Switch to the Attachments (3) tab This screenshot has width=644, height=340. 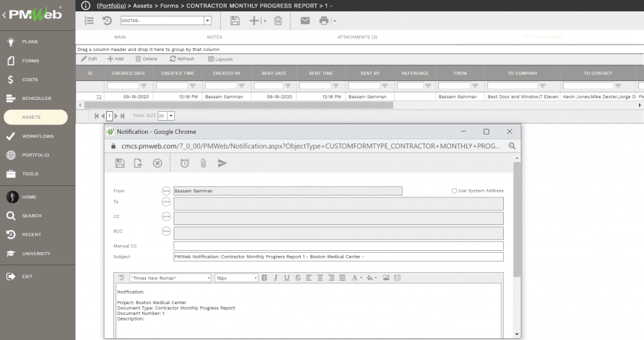pyautogui.click(x=357, y=37)
